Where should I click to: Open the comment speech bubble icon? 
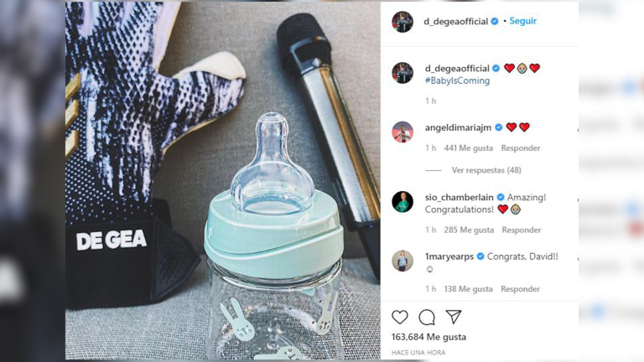[x=427, y=318]
